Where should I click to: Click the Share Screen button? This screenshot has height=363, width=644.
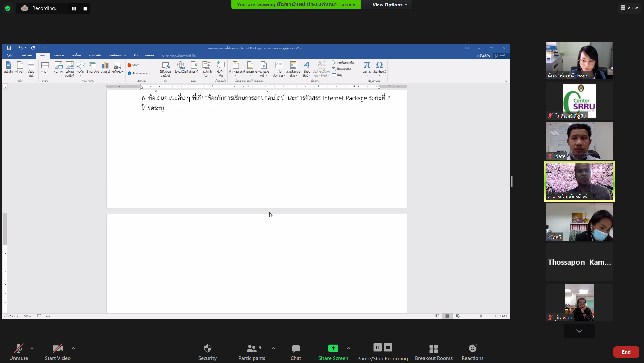[333, 352]
